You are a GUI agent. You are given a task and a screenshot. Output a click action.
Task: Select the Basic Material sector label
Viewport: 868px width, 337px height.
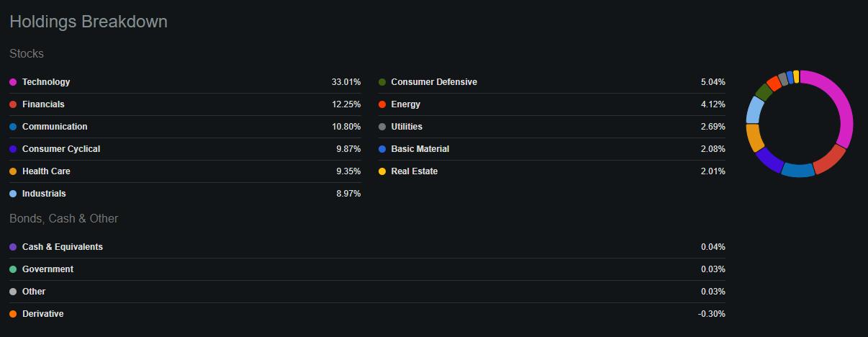pos(420,149)
